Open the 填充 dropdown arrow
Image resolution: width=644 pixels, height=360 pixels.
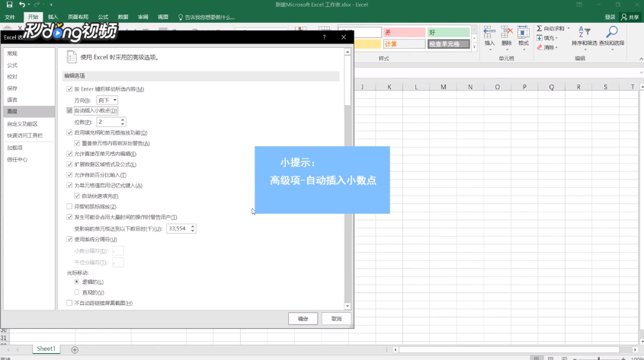click(556, 38)
